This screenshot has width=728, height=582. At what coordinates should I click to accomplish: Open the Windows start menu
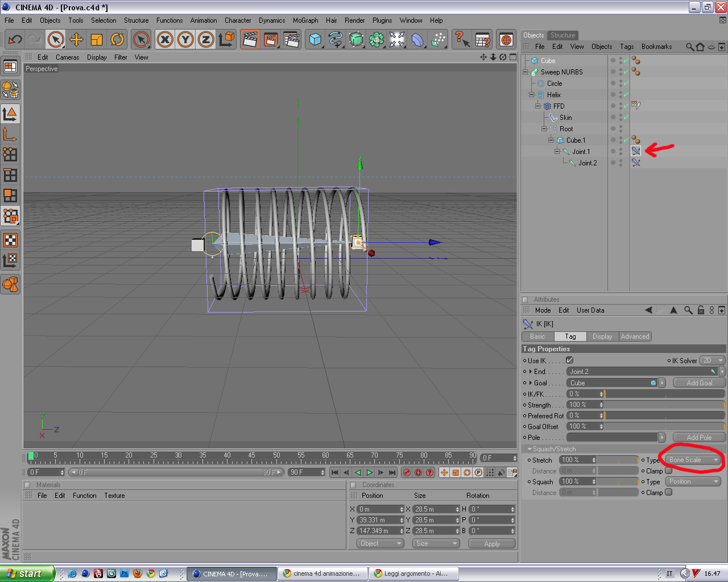(27, 573)
